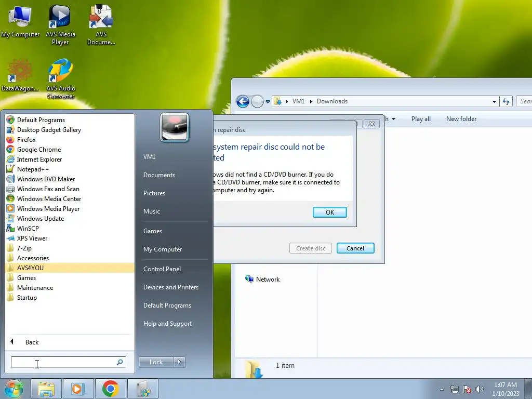
Task: Open DataWagon desktop shortcut
Action: pyautogui.click(x=20, y=75)
